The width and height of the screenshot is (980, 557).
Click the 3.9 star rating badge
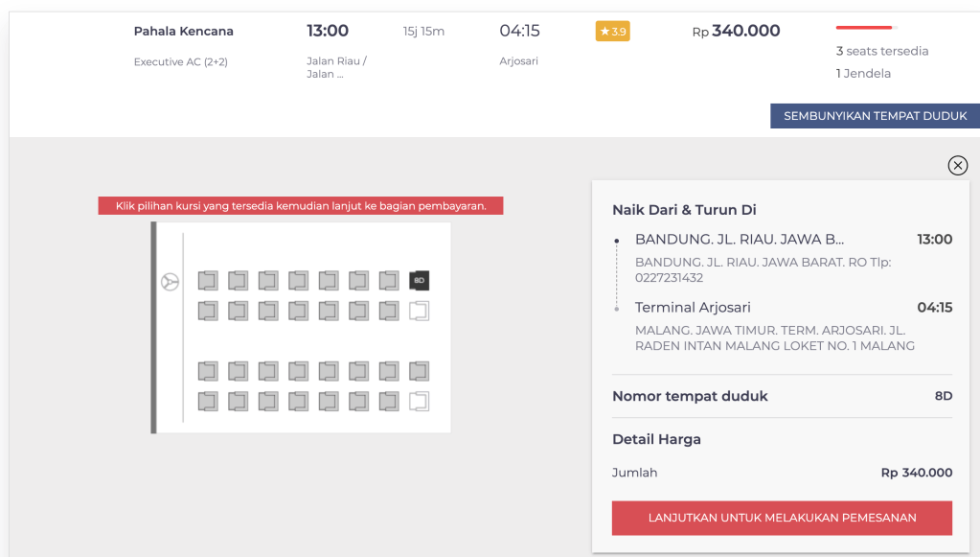[612, 32]
